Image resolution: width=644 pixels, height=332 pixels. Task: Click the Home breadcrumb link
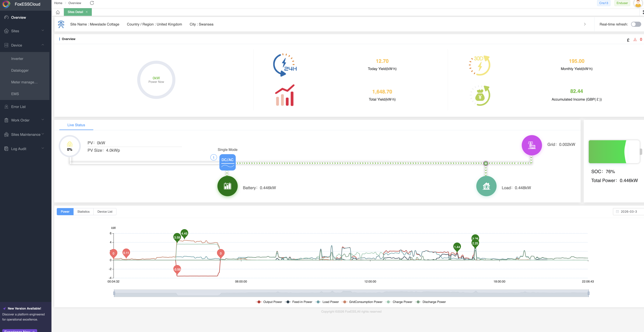[58, 3]
